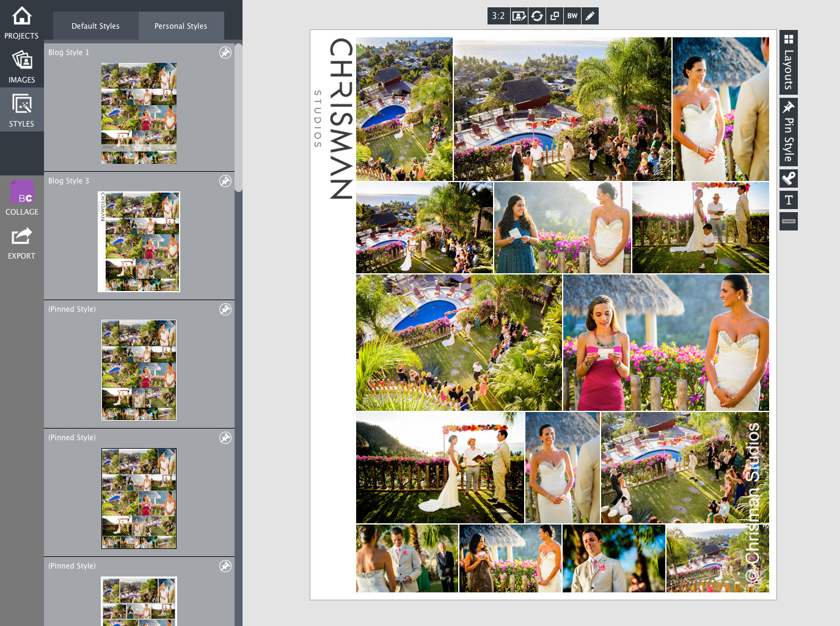Viewport: 840px width, 626px height.
Task: Select the groom close-up photo in bottom row
Action: [x=614, y=558]
